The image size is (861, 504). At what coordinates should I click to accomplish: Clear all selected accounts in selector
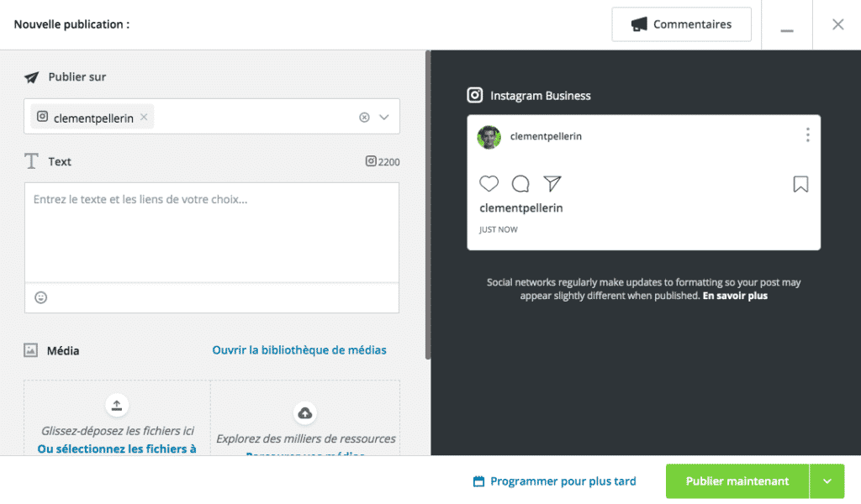coord(364,118)
